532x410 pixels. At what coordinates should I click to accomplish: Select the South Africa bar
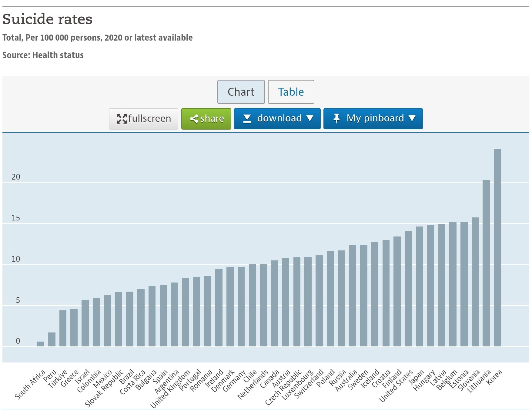pyautogui.click(x=41, y=344)
